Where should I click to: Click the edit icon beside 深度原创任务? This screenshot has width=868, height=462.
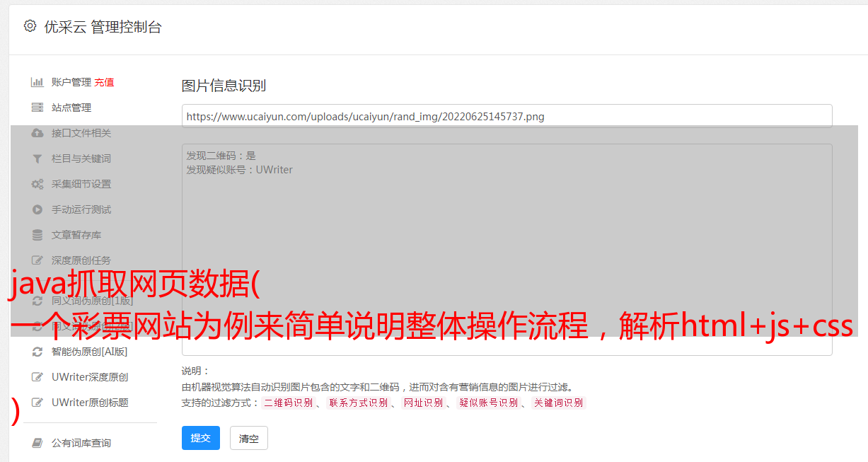37,260
